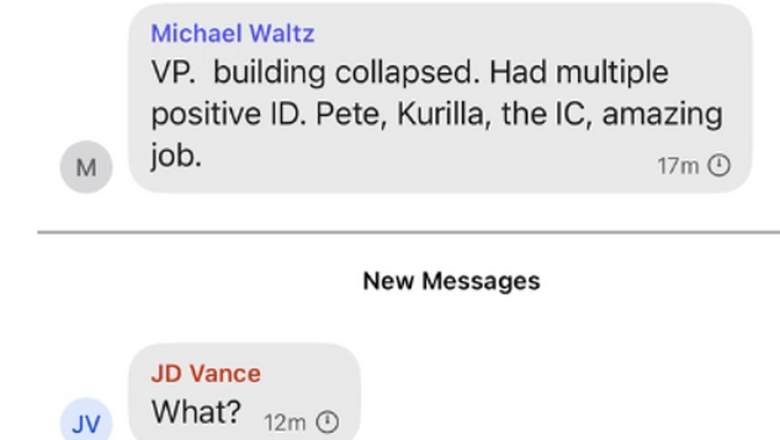
Task: Click the "New Messages" divider label
Action: [x=451, y=281]
